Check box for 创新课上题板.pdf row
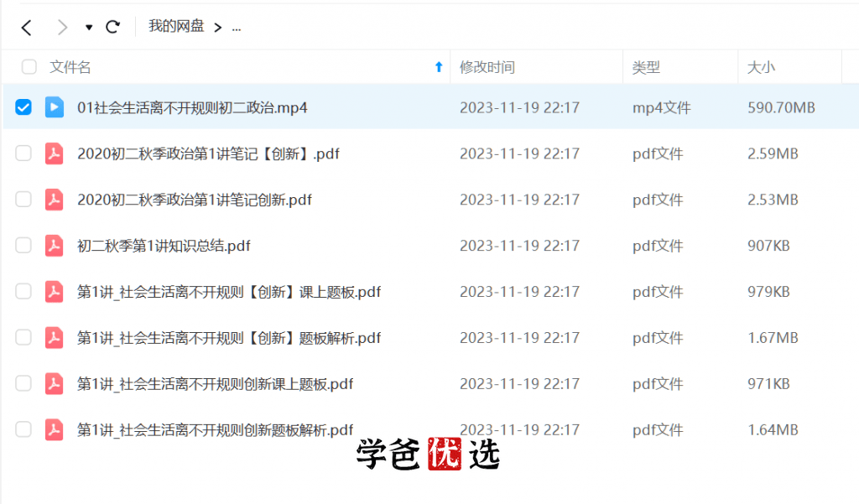Screen dimensions: 859x504 (23, 383)
